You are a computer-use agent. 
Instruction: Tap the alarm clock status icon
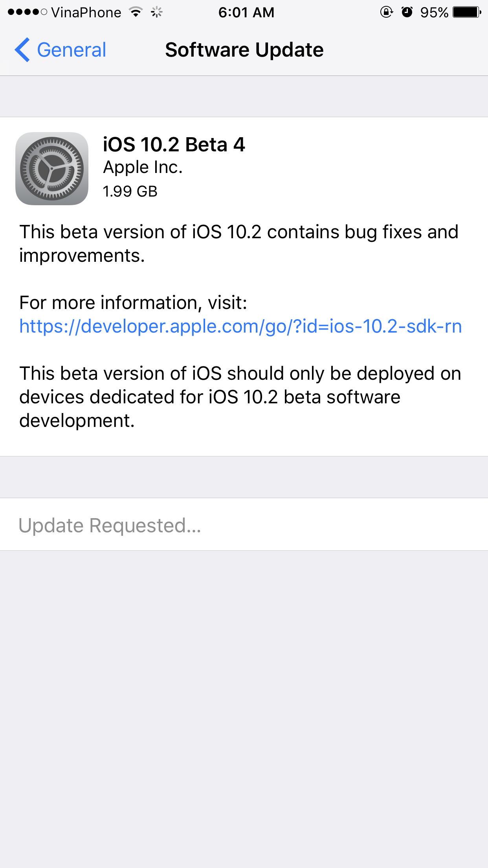407,12
